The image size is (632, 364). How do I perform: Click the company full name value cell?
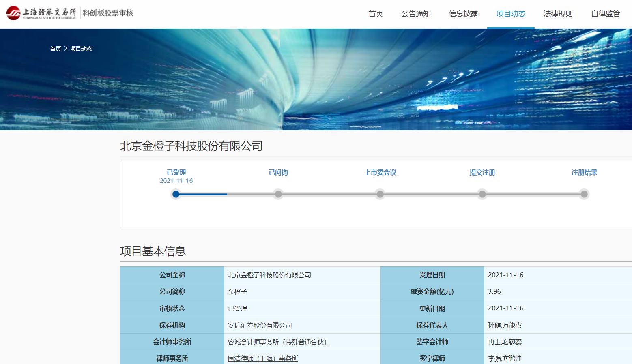[302, 275]
